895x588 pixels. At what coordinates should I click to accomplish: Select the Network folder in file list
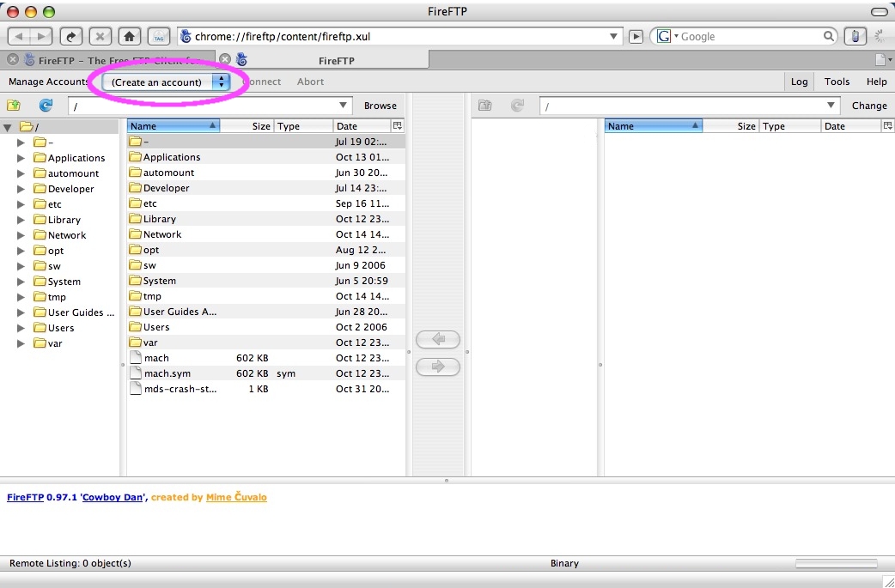266,234
